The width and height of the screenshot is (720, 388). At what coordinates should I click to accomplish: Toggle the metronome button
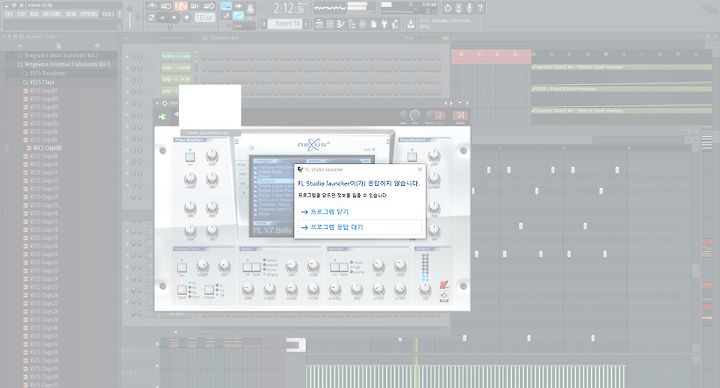click(152, 6)
